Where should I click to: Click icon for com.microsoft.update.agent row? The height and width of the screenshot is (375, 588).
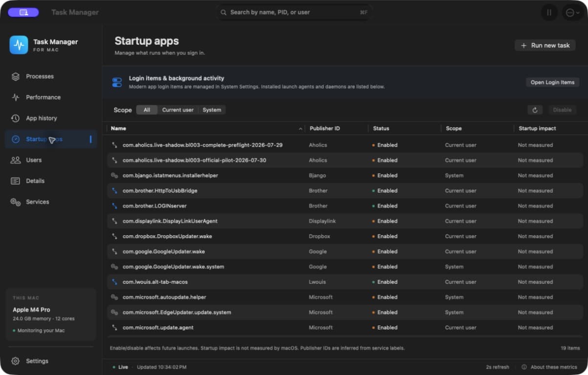[114, 328]
